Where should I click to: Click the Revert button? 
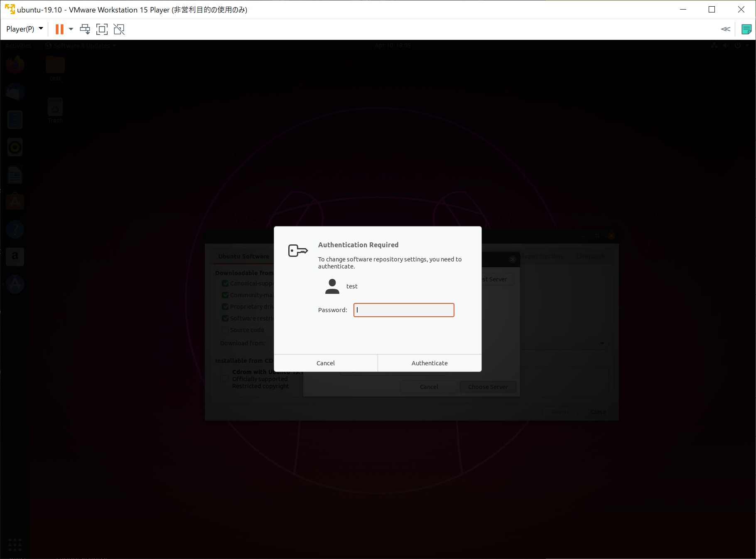pos(560,412)
